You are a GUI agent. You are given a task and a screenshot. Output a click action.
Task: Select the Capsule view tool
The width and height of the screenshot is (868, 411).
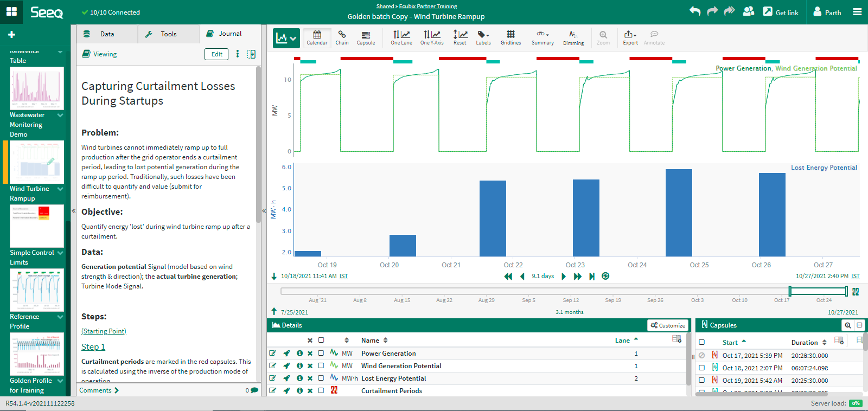pos(366,37)
